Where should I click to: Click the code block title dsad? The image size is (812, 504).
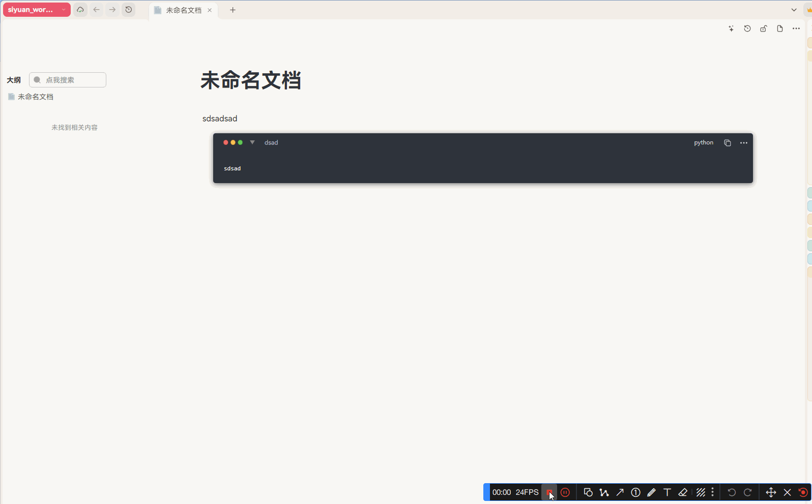271,143
